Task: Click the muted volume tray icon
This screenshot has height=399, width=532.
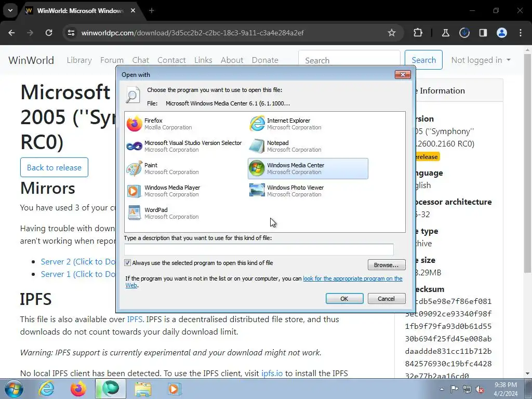Action: click(x=480, y=390)
